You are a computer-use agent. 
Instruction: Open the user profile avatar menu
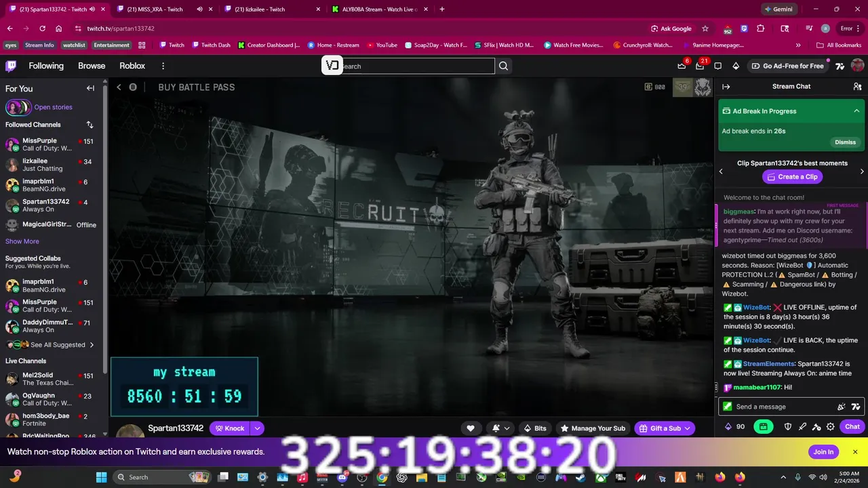pos(857,66)
